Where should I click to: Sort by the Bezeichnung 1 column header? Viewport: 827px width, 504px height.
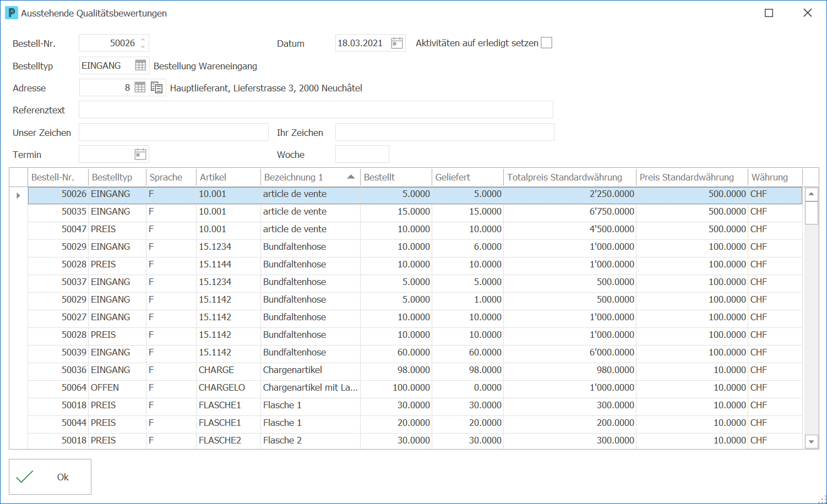[310, 177]
